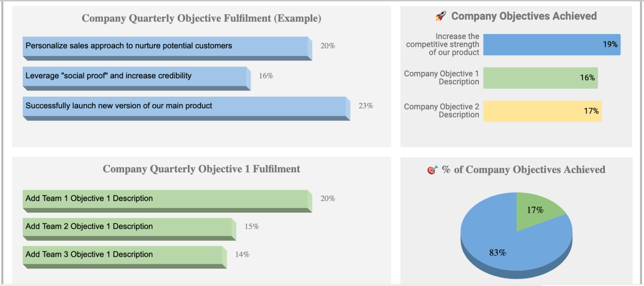Click the "Company Quarterly Objective Fulfilment (Example)" title
644x286 pixels.
(201, 18)
